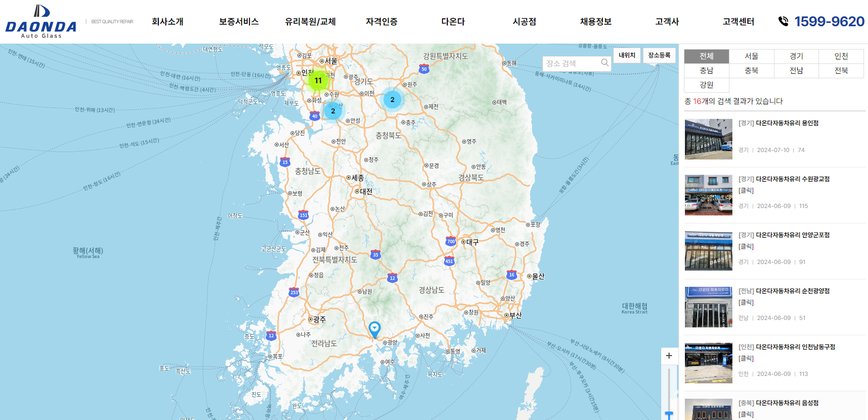Click the 광주 city label on map
The image size is (868, 420).
320,319
